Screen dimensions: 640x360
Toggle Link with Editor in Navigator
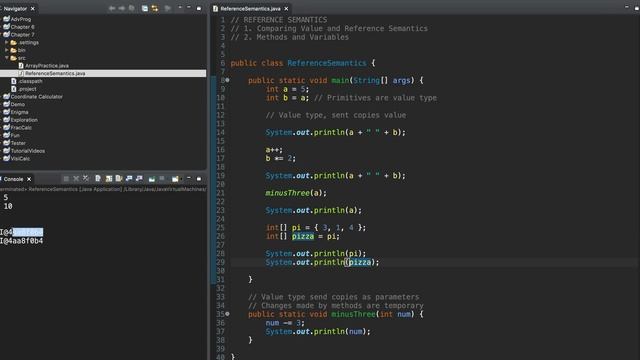155,9
